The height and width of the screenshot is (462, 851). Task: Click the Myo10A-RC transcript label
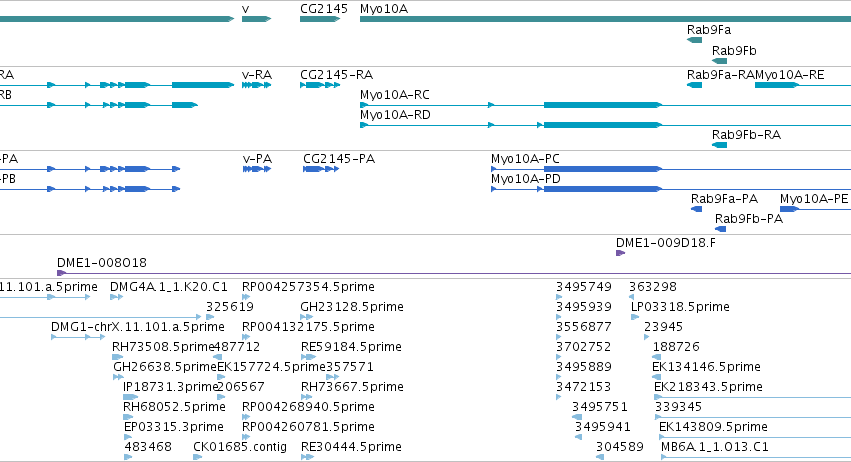395,95
